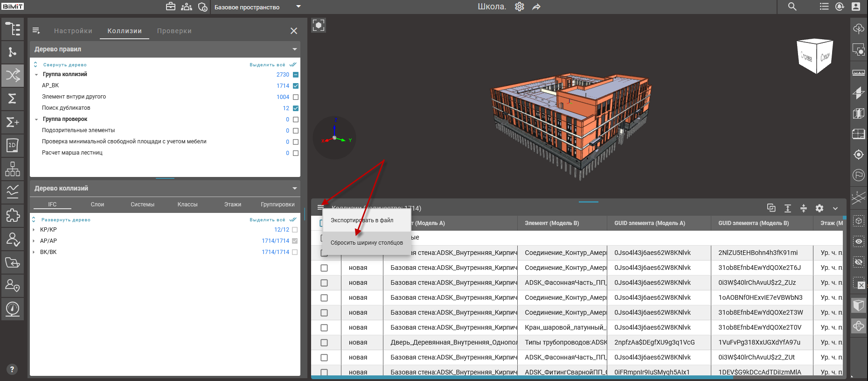Select the ruler measurement tool in right toolbar
Viewport: 868px width, 381px height.
[x=858, y=73]
